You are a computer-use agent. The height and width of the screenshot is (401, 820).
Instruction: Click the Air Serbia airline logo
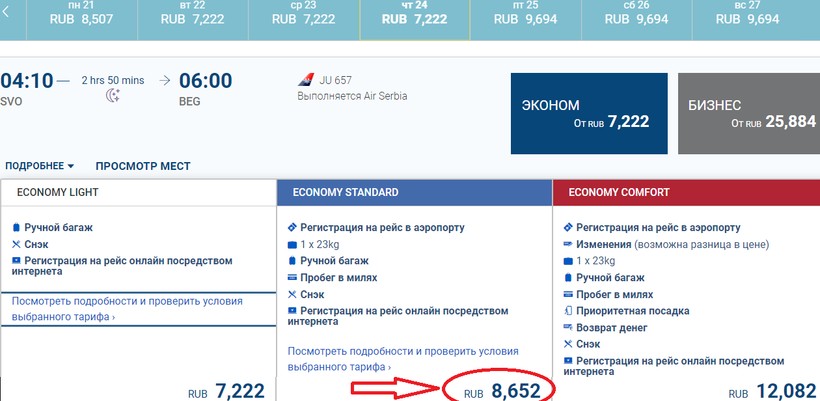[308, 79]
